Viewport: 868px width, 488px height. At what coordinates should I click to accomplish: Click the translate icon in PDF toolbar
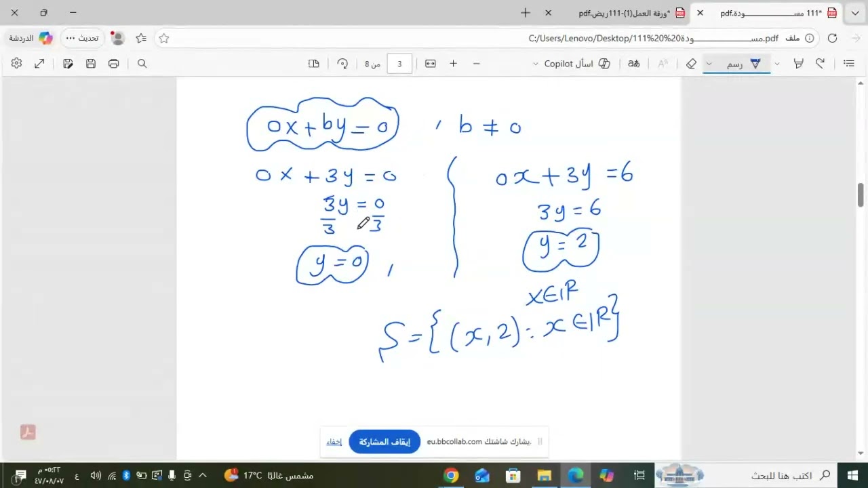(634, 63)
